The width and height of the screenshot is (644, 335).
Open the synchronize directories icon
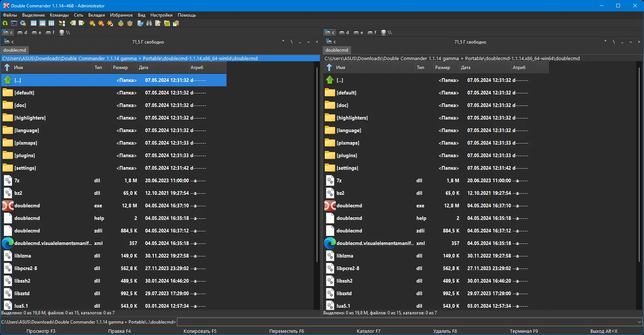[167, 23]
